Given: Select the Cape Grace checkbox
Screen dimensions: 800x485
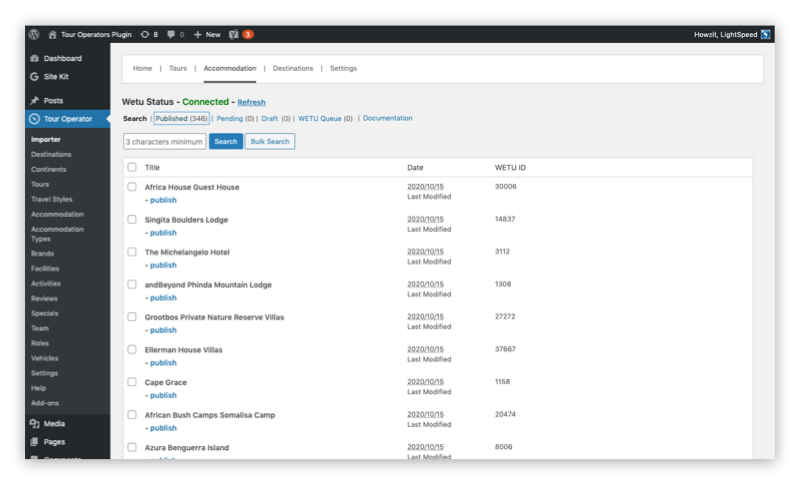Looking at the screenshot, I should (x=132, y=382).
